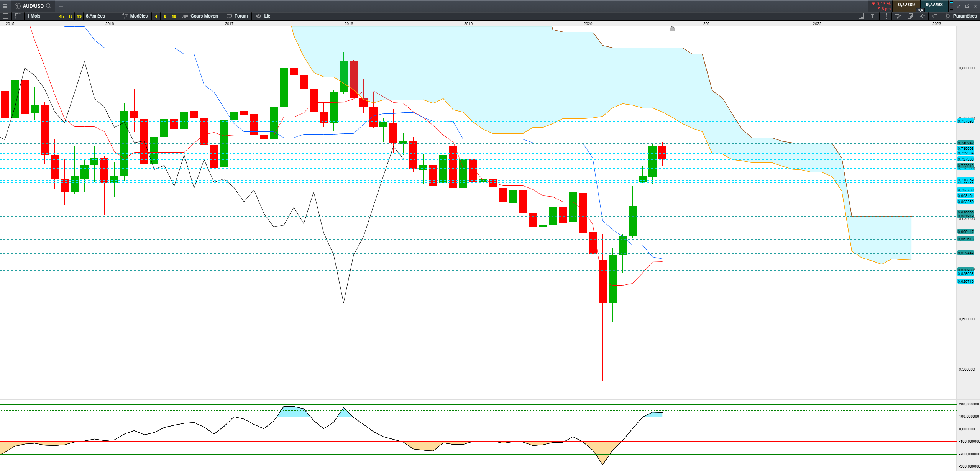Open the Forum discussion panel
The image size is (980, 471).
(x=237, y=16)
